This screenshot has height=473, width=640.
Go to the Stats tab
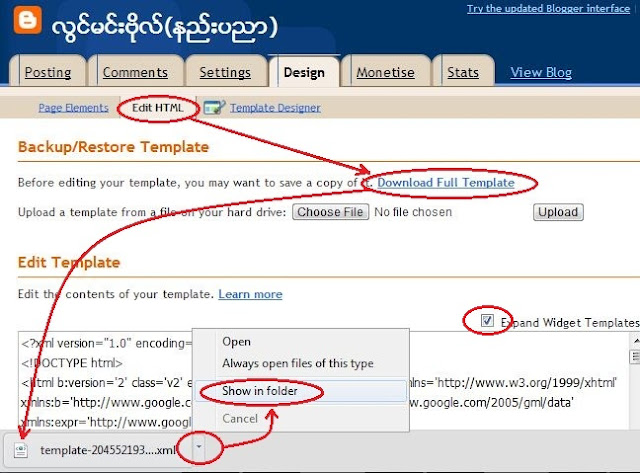tap(463, 72)
